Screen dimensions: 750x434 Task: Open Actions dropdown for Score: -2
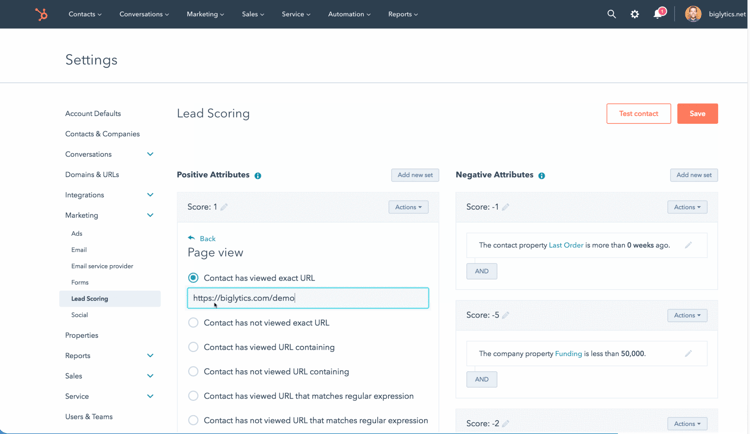click(687, 423)
